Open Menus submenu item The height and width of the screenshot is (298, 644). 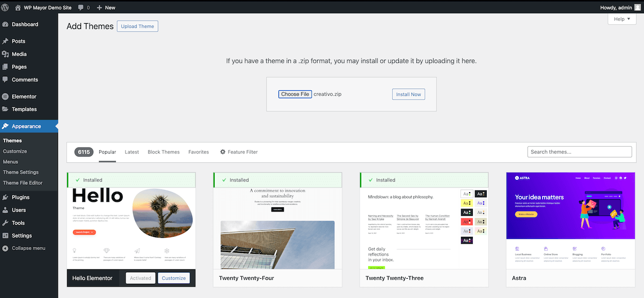10,162
